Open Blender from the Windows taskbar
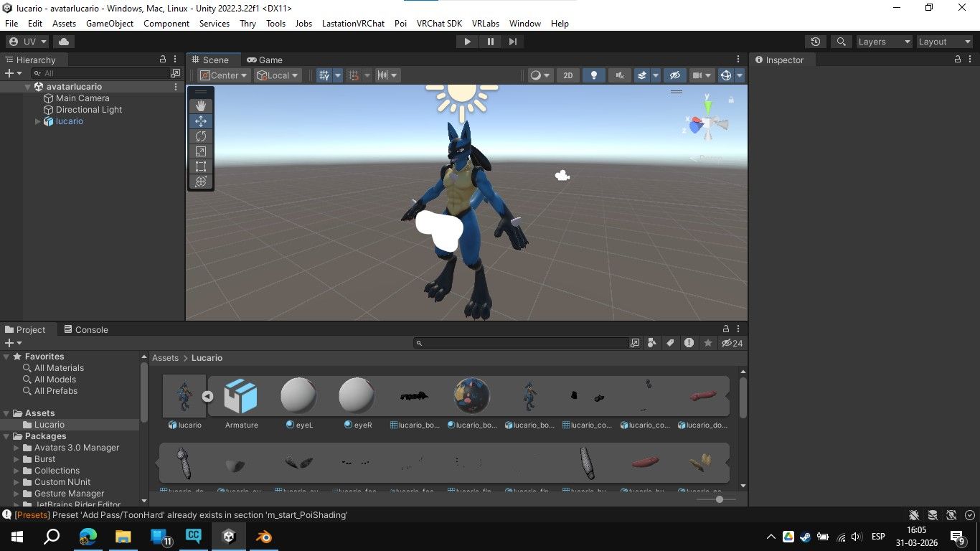 pyautogui.click(x=264, y=537)
